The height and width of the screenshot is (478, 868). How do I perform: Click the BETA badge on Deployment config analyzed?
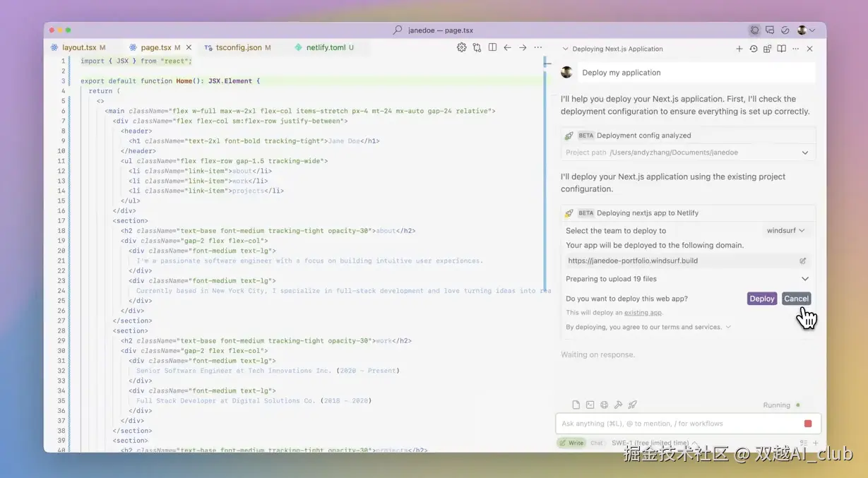(586, 136)
